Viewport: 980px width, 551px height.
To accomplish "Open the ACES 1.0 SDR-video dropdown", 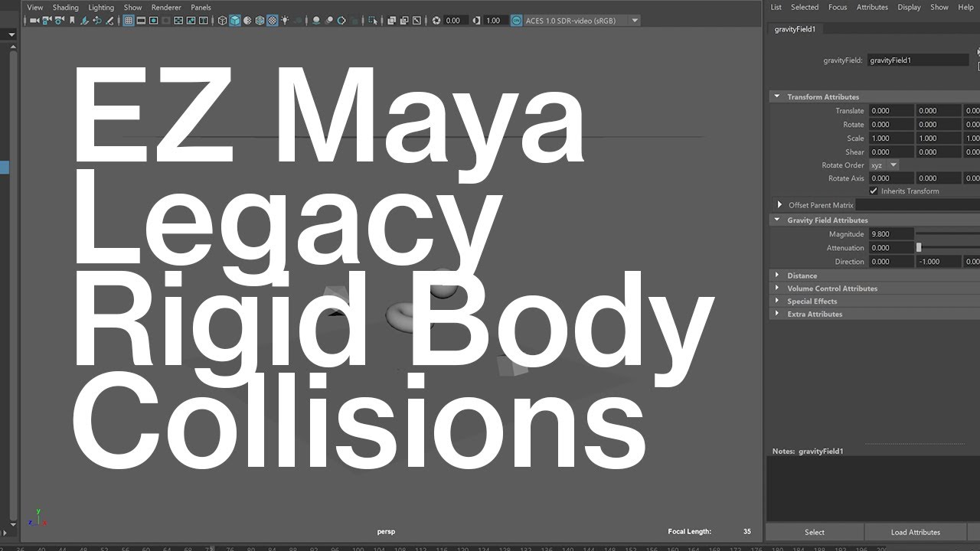I will coord(582,21).
